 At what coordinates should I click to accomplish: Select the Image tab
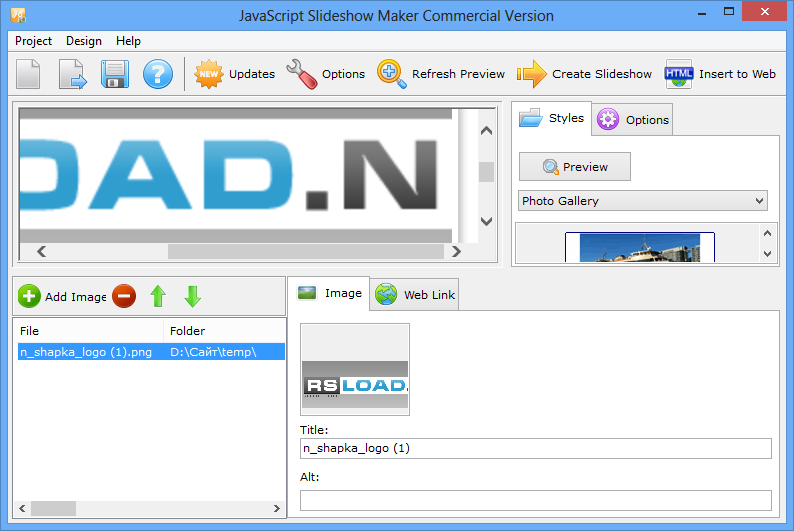pos(329,293)
